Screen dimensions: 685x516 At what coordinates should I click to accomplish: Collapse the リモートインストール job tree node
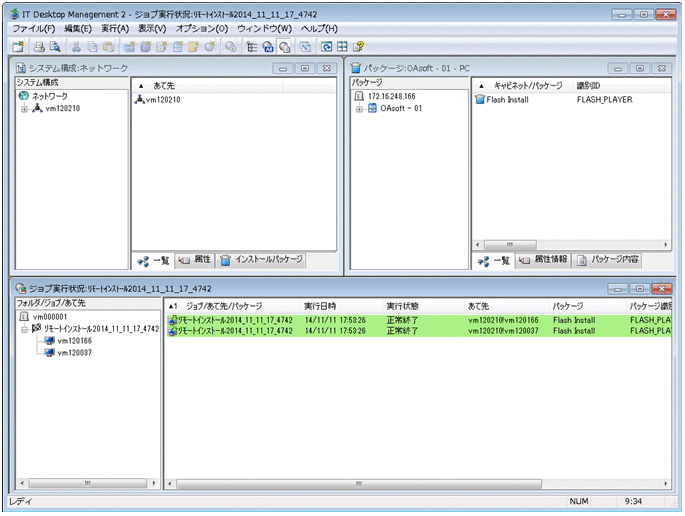tap(24, 328)
